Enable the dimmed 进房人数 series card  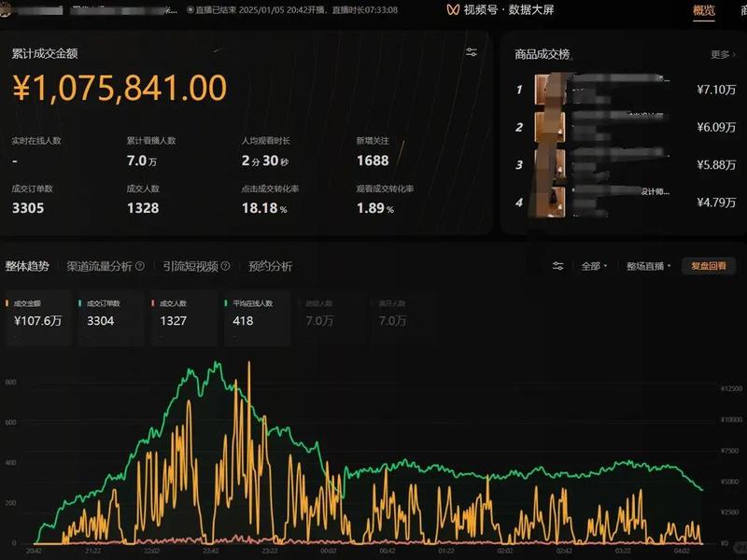click(x=330, y=317)
